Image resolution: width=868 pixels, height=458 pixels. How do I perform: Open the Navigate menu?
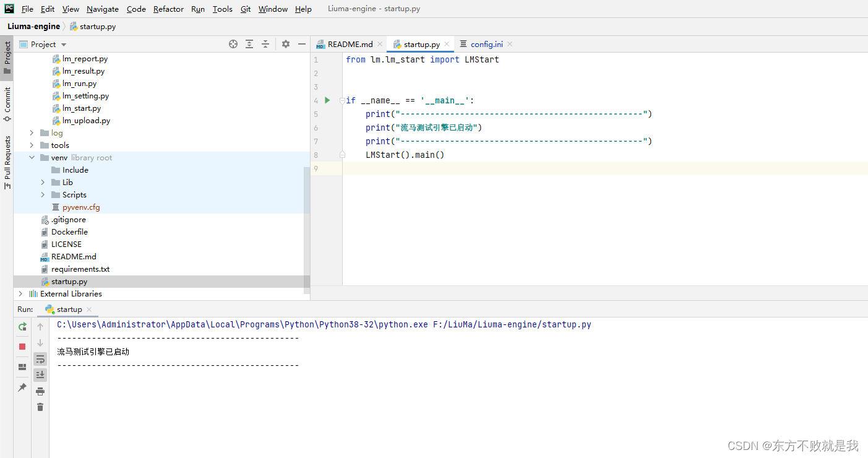(x=103, y=9)
